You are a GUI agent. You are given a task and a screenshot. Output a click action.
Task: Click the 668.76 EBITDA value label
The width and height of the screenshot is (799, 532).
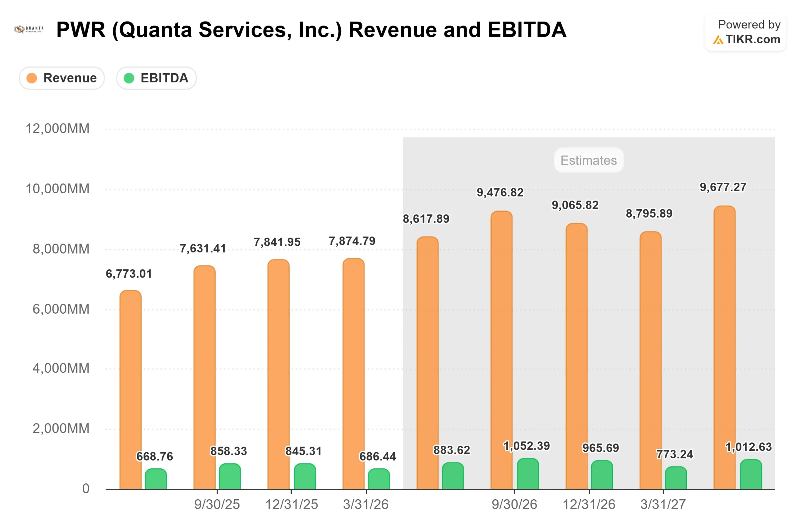(155, 457)
